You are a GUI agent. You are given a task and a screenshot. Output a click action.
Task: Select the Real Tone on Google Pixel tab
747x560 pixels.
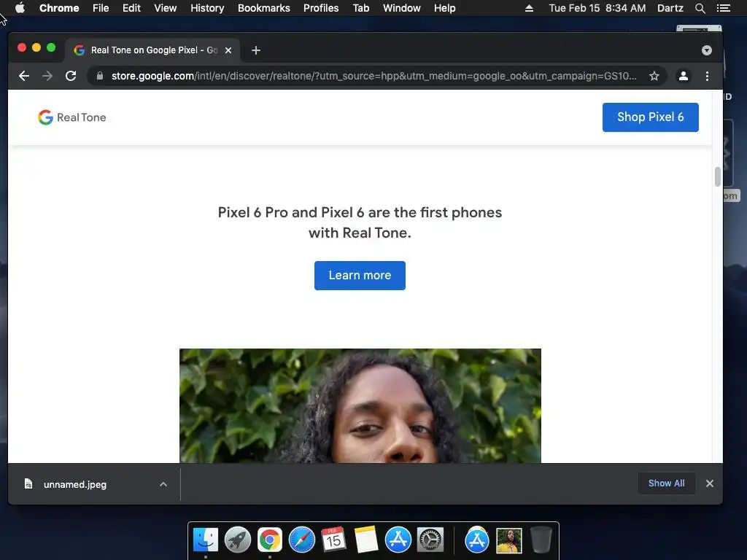click(152, 50)
